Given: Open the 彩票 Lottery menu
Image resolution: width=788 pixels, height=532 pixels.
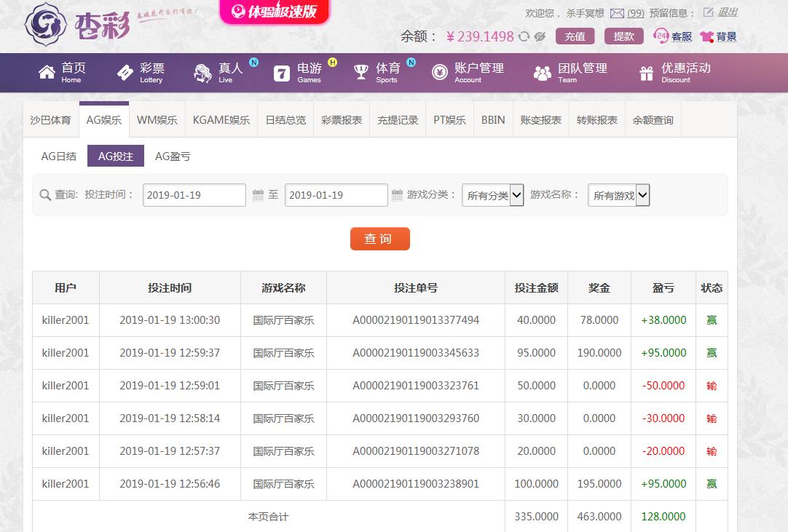Looking at the screenshot, I should [x=141, y=72].
